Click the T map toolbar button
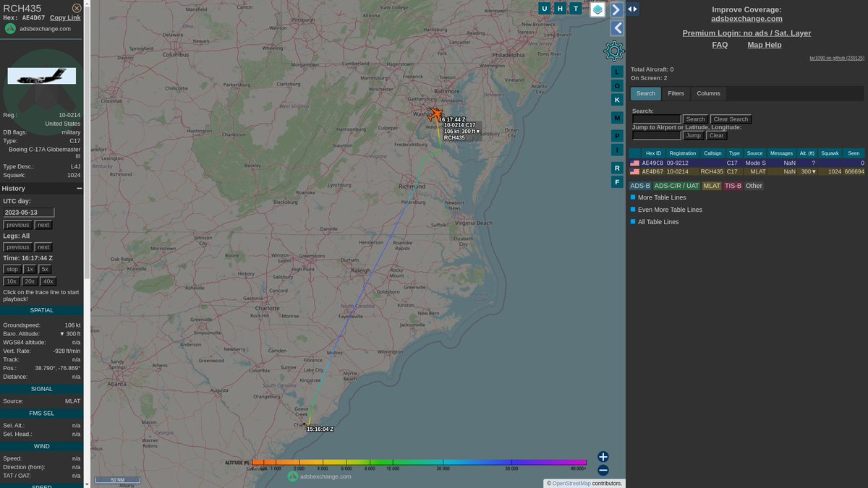Viewport: 868px width, 488px height. click(x=576, y=9)
